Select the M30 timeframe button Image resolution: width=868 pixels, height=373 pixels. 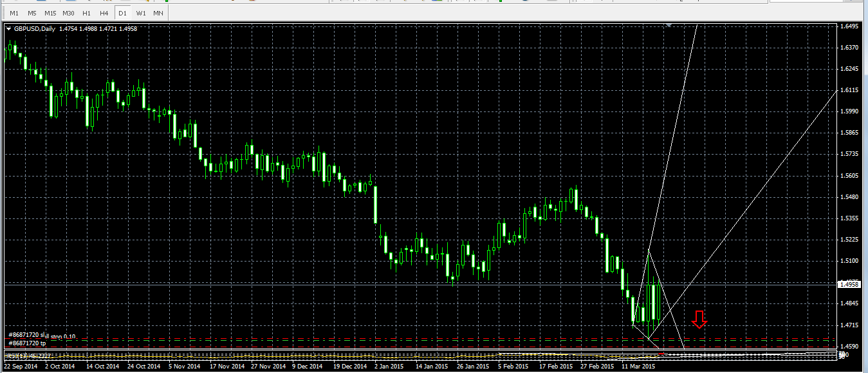[68, 13]
